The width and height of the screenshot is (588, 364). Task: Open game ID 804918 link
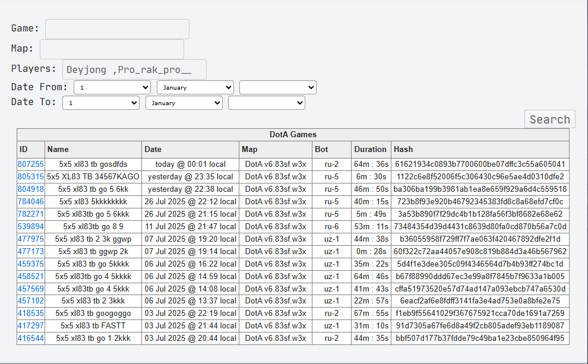(31, 189)
